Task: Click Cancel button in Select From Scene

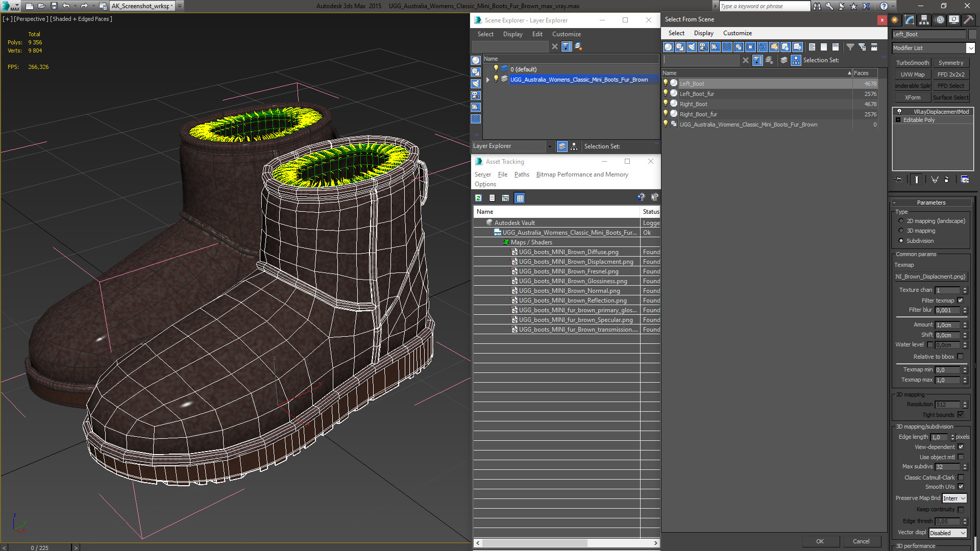Action: point(861,541)
